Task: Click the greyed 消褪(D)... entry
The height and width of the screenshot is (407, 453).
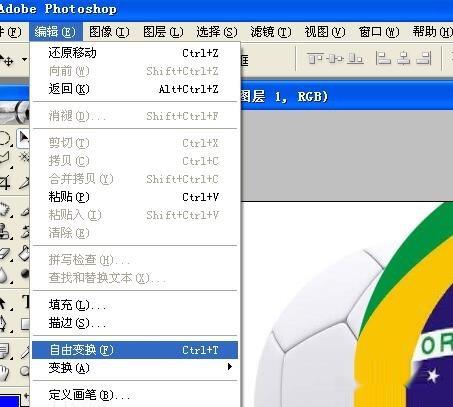Action: (135, 116)
